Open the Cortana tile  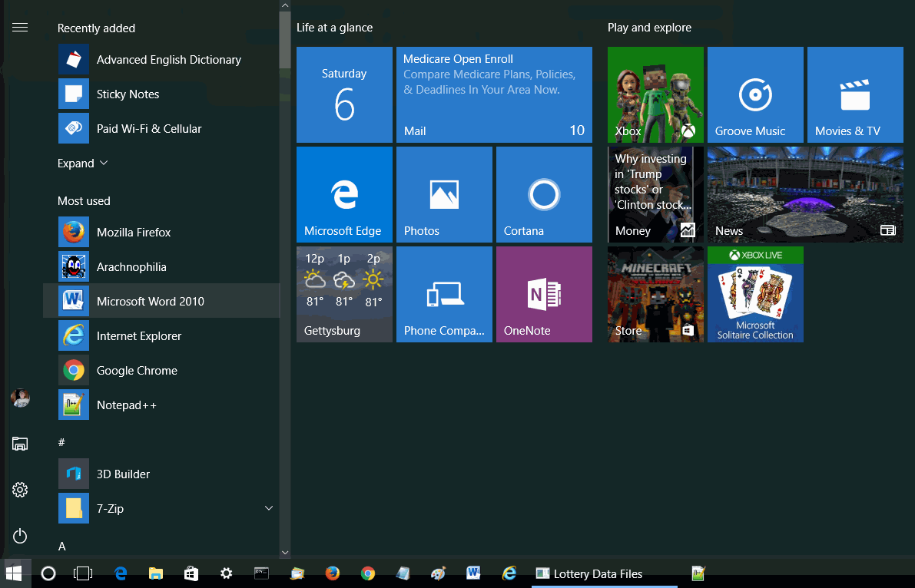pyautogui.click(x=544, y=194)
